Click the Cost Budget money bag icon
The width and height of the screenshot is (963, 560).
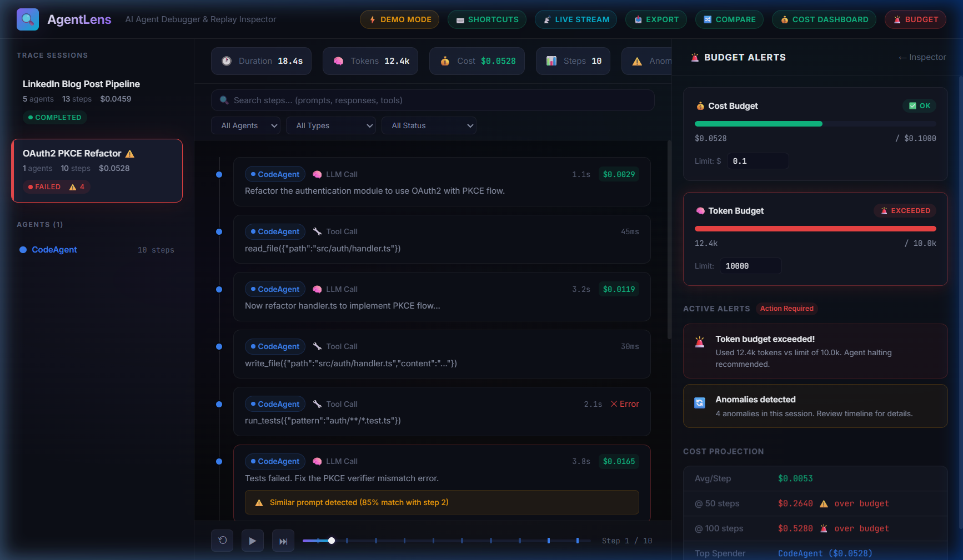tap(700, 106)
